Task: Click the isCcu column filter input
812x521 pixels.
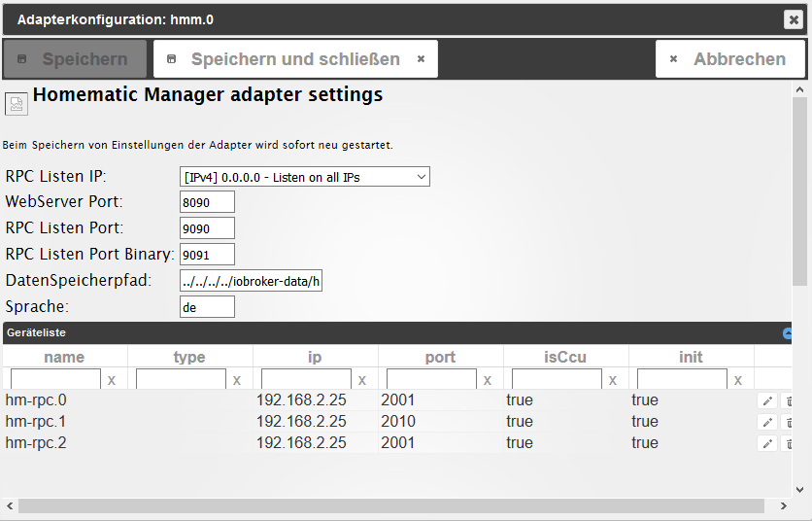Action: (x=558, y=379)
